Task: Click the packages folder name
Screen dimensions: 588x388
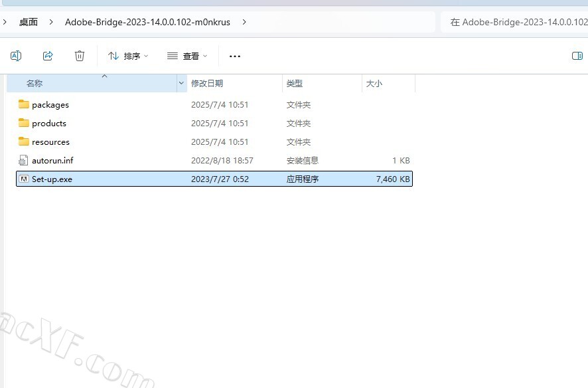Action: (50, 105)
